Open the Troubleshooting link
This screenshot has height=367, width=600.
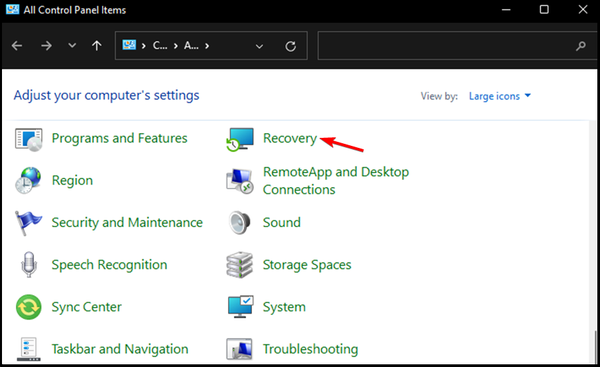click(x=310, y=349)
